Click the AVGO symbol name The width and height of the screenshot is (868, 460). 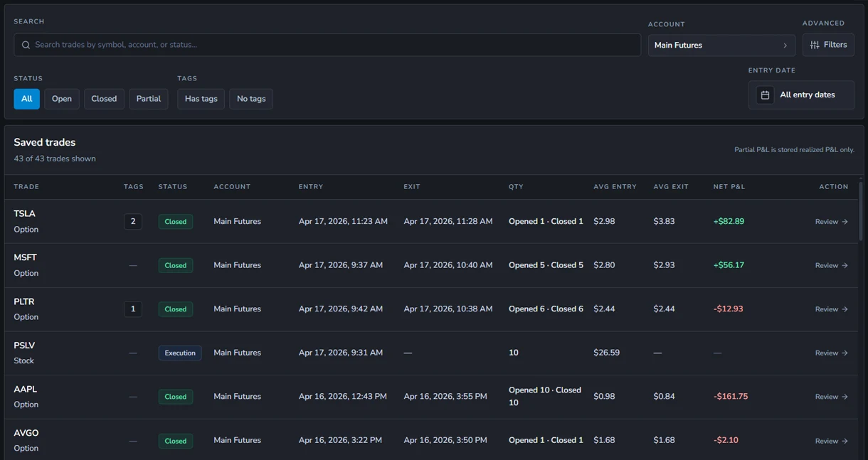pyautogui.click(x=26, y=433)
